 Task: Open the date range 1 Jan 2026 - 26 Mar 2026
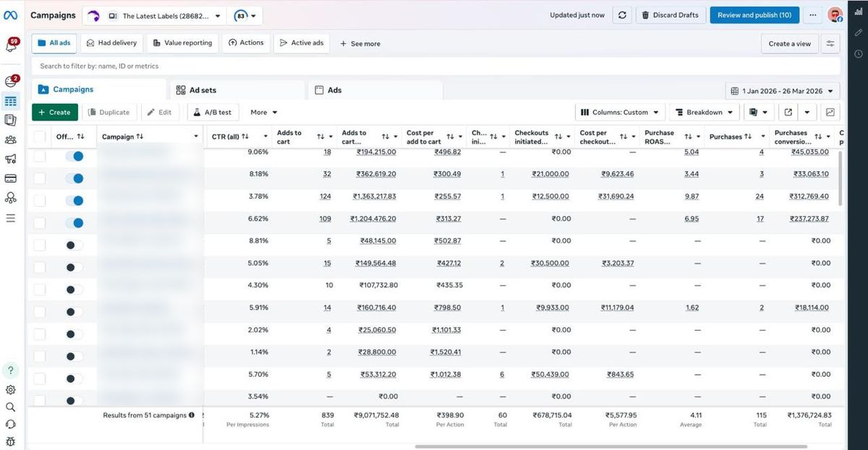[783, 91]
